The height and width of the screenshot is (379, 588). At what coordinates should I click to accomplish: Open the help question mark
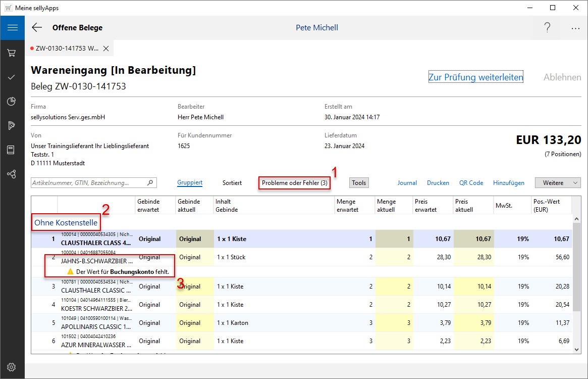pos(547,28)
